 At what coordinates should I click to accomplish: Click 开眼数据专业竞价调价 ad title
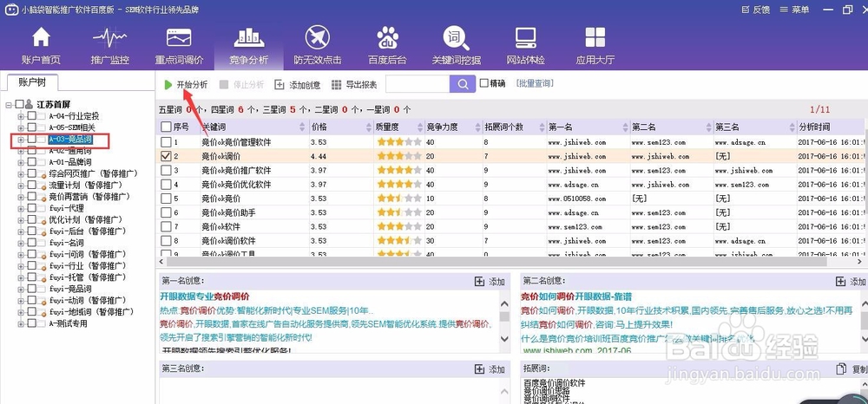coord(205,296)
